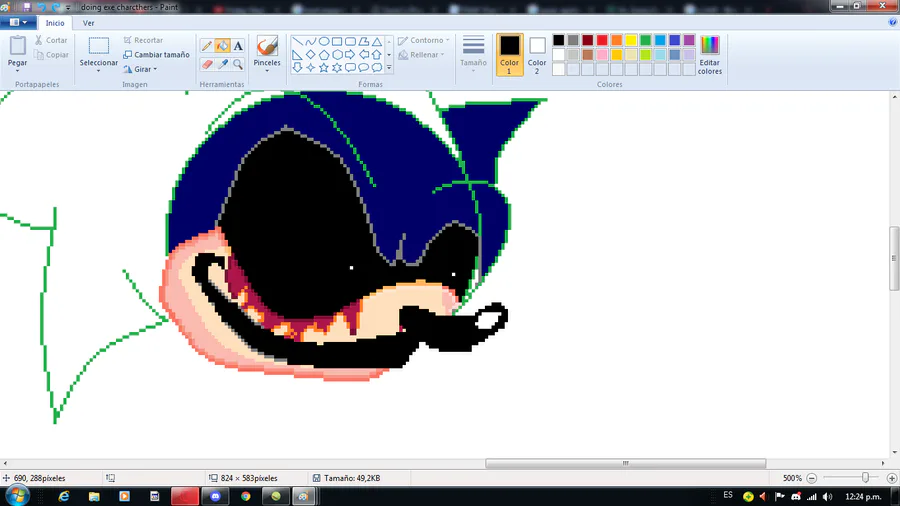The image size is (900, 506).
Task: Open the Windows Start button
Action: point(17,496)
